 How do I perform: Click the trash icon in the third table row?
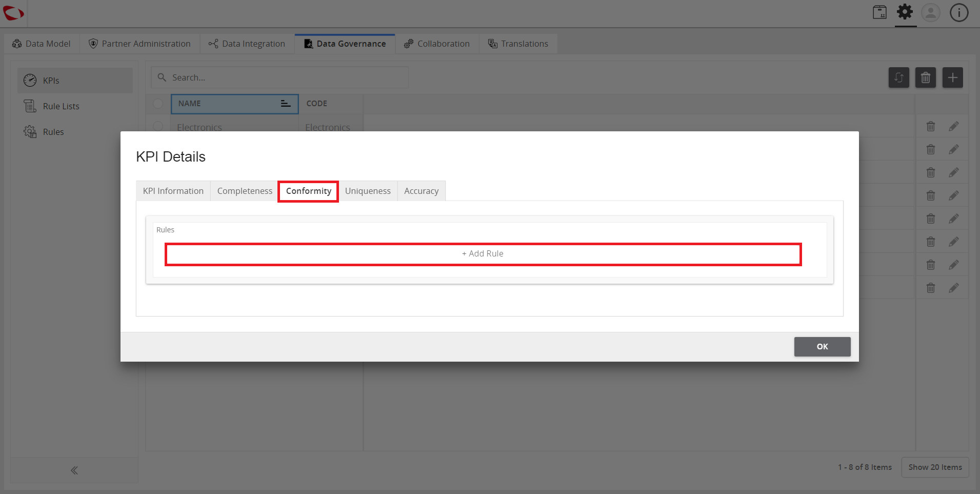tap(931, 172)
